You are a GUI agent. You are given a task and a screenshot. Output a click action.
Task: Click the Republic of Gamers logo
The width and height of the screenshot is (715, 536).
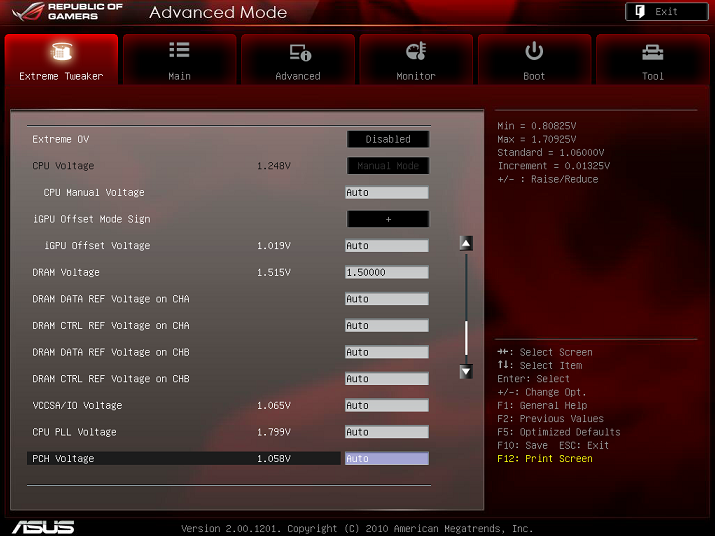[x=68, y=12]
